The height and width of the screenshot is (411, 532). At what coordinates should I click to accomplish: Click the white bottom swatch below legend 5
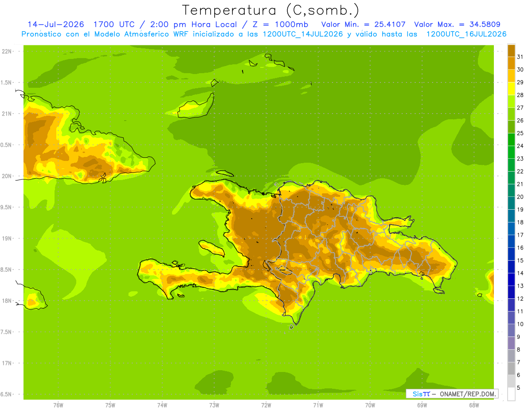point(511,394)
